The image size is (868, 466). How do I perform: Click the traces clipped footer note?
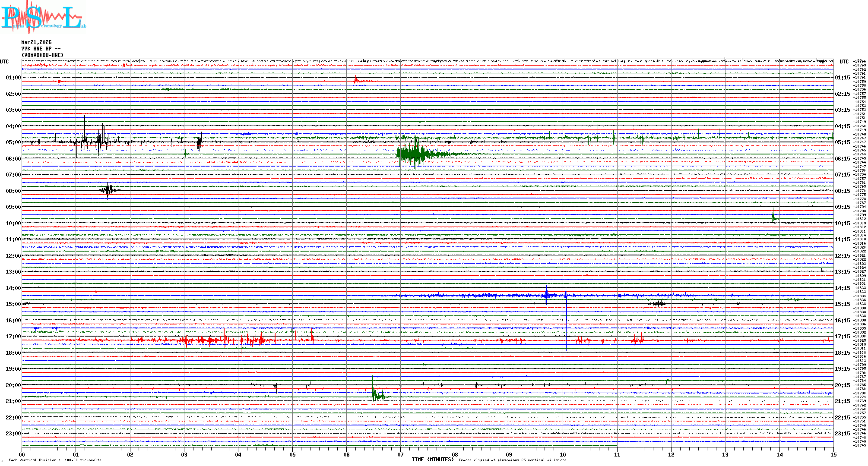(512, 460)
